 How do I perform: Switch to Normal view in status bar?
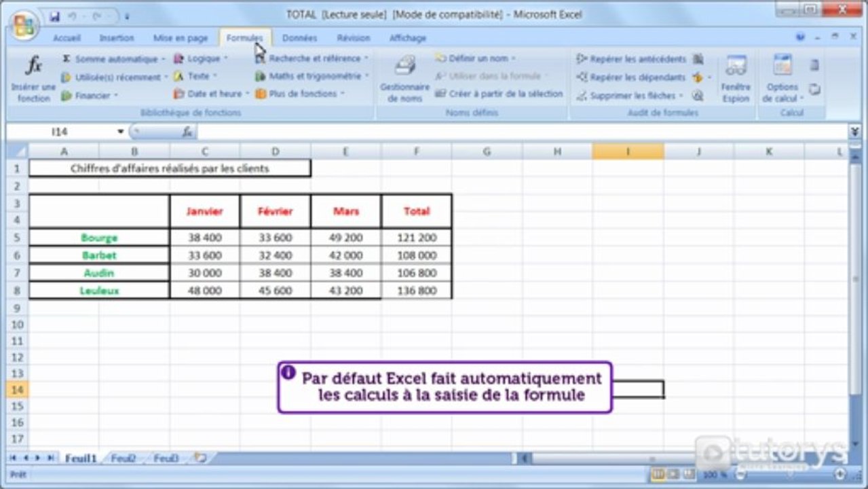pos(658,474)
